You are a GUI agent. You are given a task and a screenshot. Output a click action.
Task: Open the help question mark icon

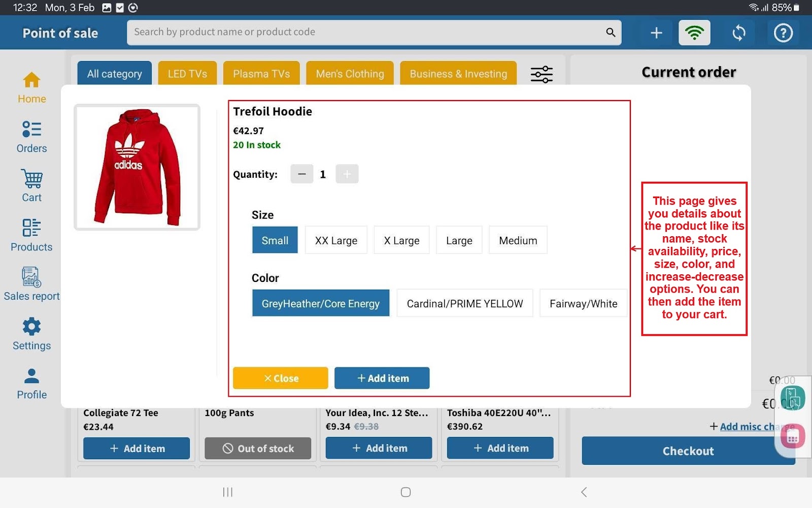point(783,33)
